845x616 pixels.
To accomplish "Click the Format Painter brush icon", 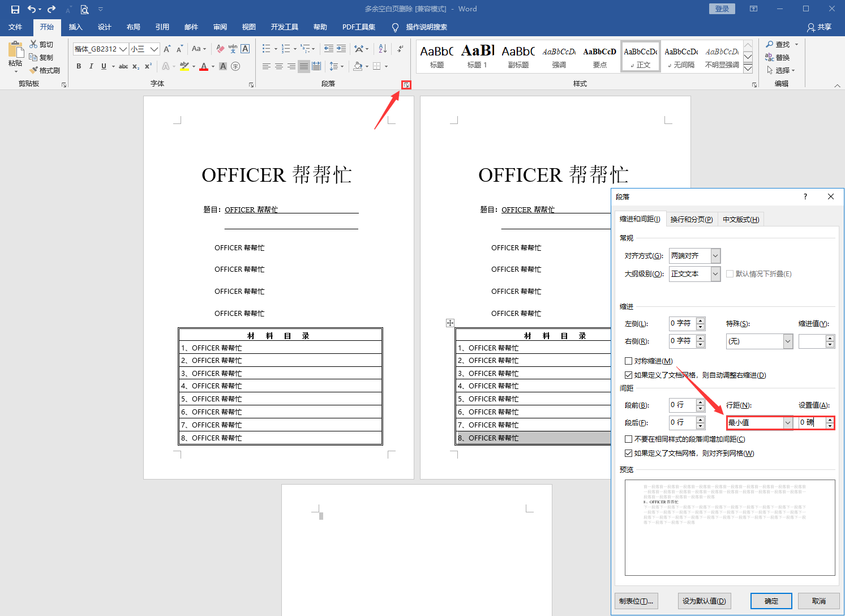I will 33,70.
